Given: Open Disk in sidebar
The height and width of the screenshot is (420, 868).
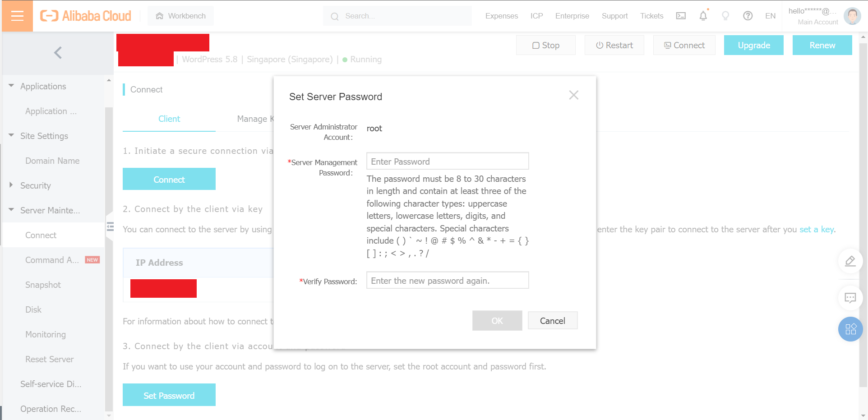Looking at the screenshot, I should tap(33, 309).
